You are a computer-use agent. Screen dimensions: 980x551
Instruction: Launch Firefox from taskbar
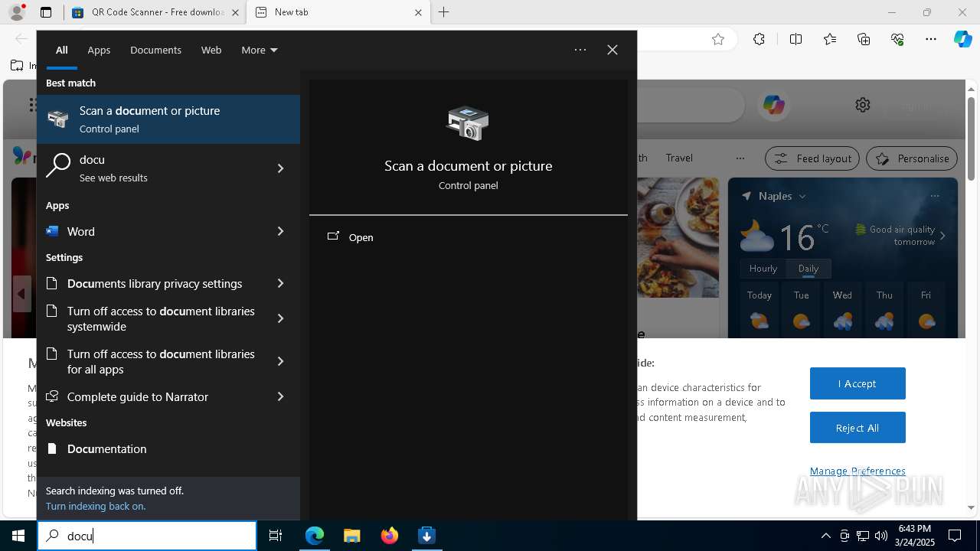[390, 536]
